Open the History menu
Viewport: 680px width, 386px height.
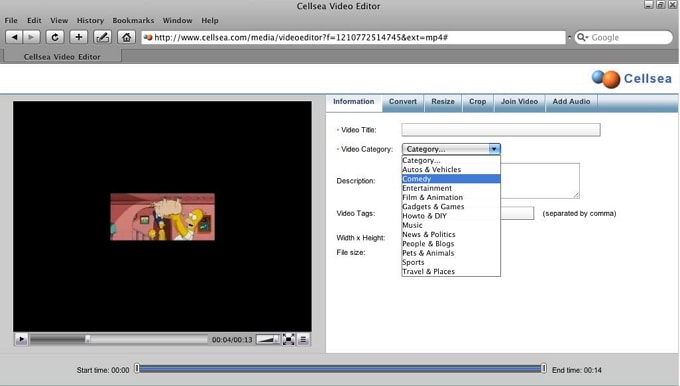pos(90,20)
